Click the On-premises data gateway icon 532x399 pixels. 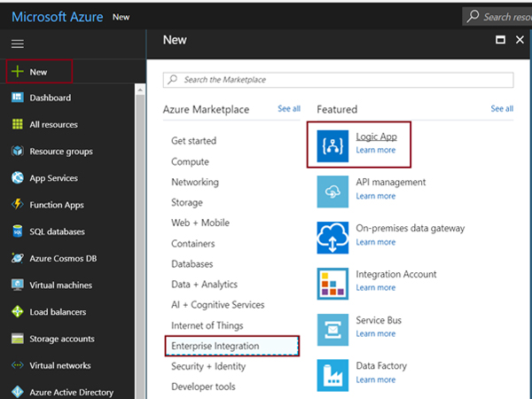[333, 236]
